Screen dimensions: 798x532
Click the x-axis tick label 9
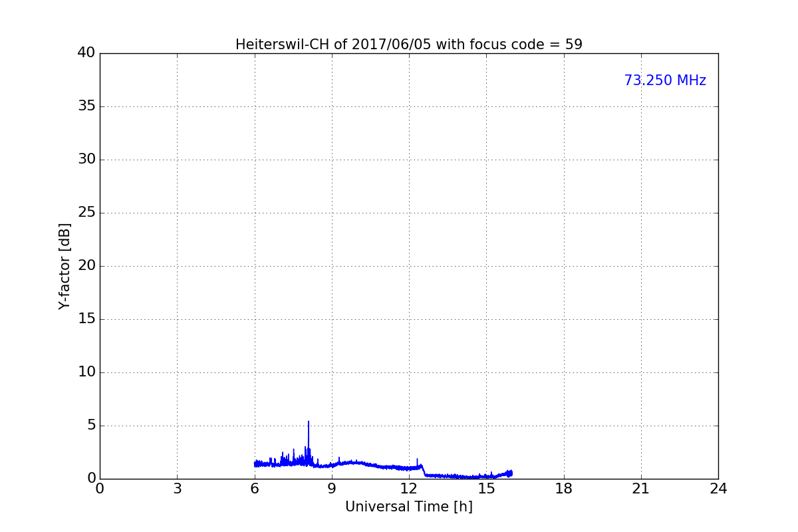click(x=332, y=489)
